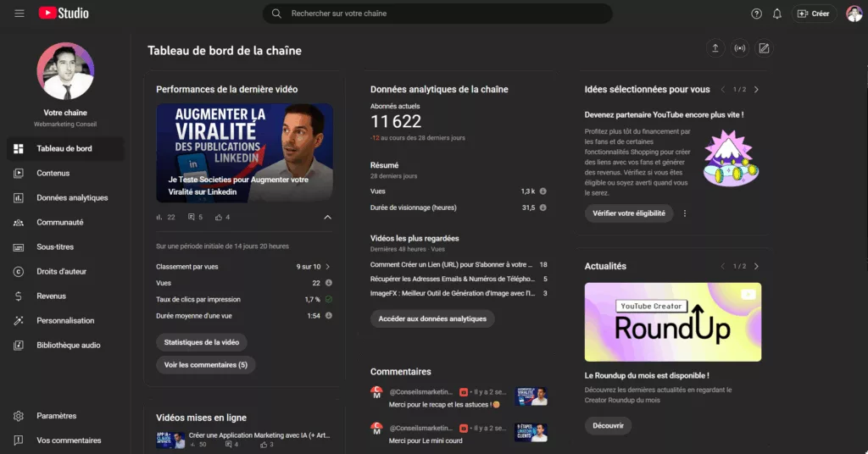Open video ImageFX Meilleur Outil
This screenshot has width=868, height=454.
pyautogui.click(x=453, y=294)
